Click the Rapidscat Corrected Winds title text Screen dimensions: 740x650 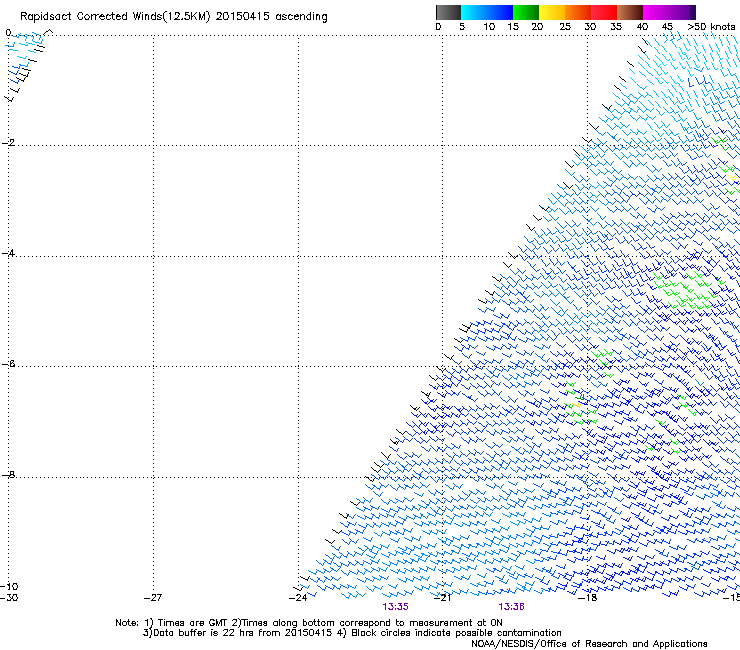174,17
